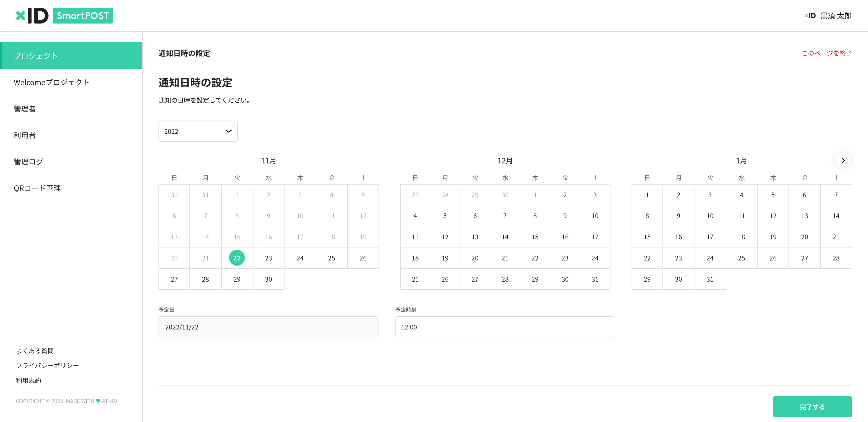Switch to the 利用者 section
The height and width of the screenshot is (422, 868).
[x=24, y=135]
